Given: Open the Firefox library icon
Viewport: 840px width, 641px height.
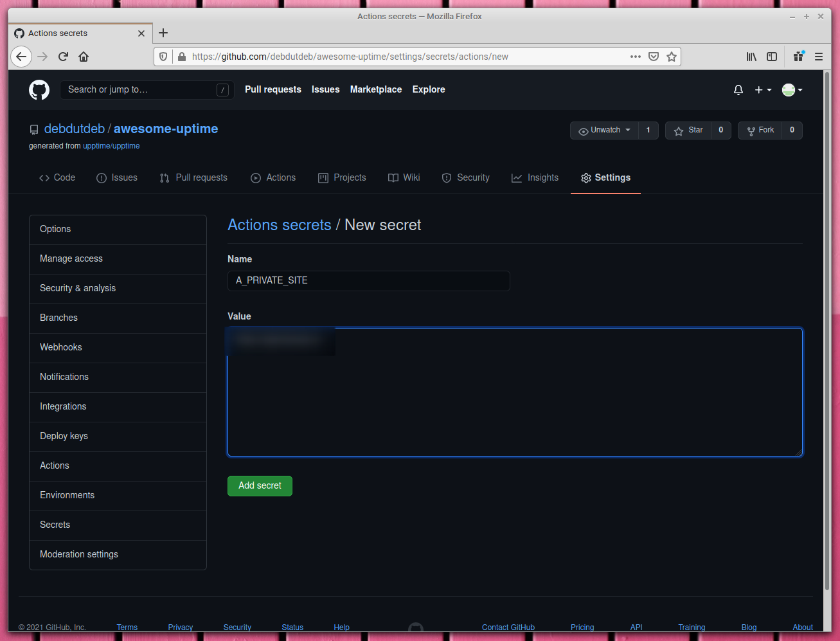Looking at the screenshot, I should [751, 57].
